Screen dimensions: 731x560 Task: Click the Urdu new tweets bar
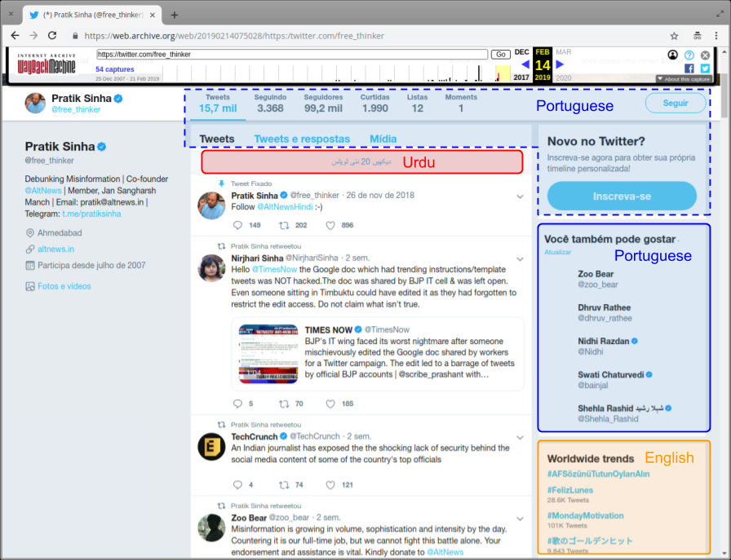coord(361,162)
